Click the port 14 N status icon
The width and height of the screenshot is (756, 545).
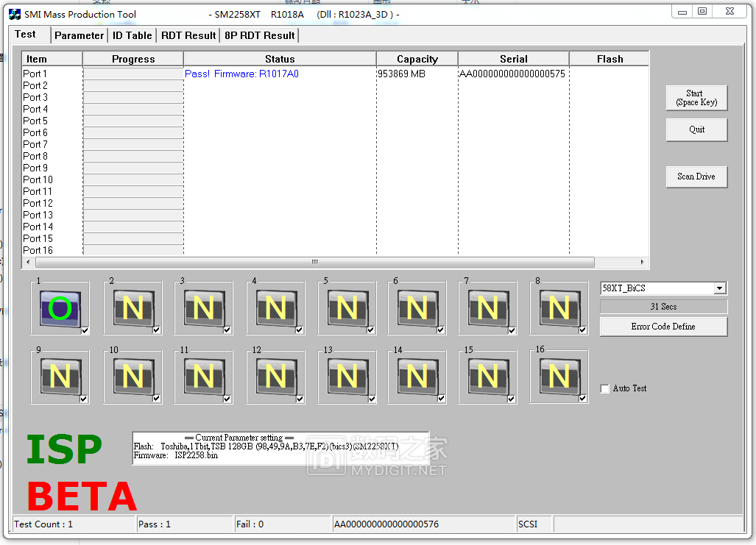point(417,377)
